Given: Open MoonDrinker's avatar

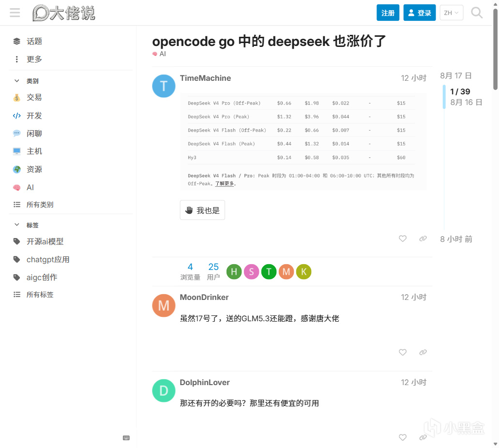Looking at the screenshot, I should coord(164,305).
